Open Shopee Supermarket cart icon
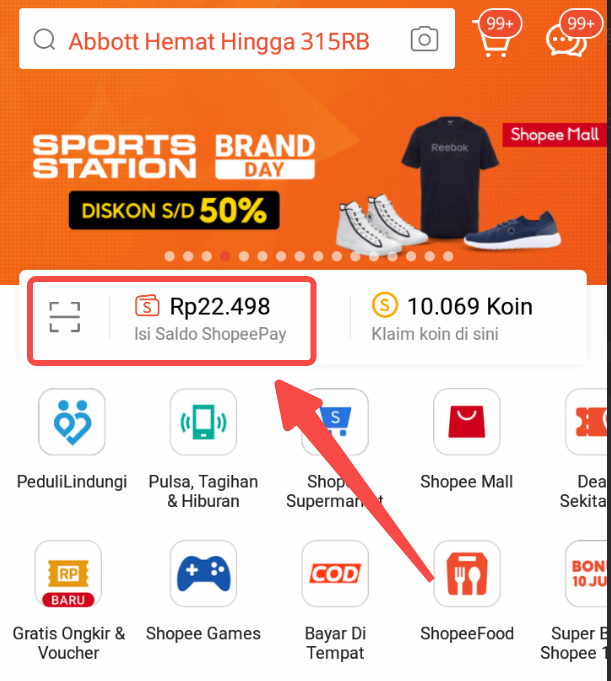 (335, 422)
